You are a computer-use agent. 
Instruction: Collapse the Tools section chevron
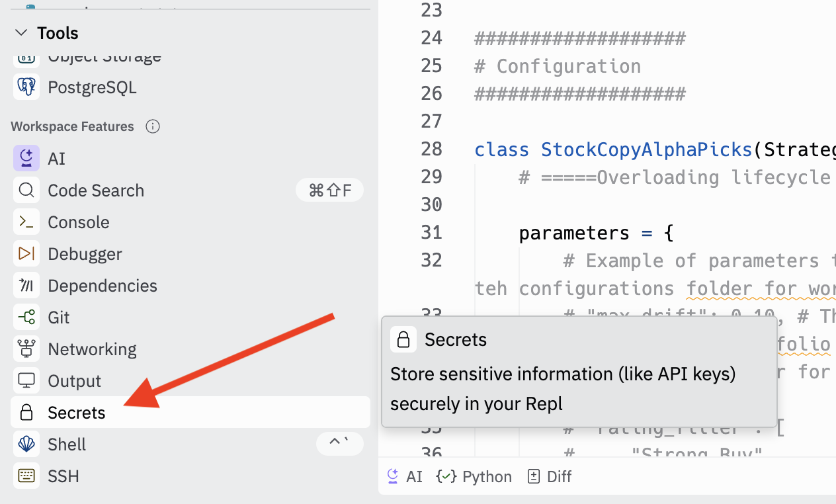[x=21, y=33]
